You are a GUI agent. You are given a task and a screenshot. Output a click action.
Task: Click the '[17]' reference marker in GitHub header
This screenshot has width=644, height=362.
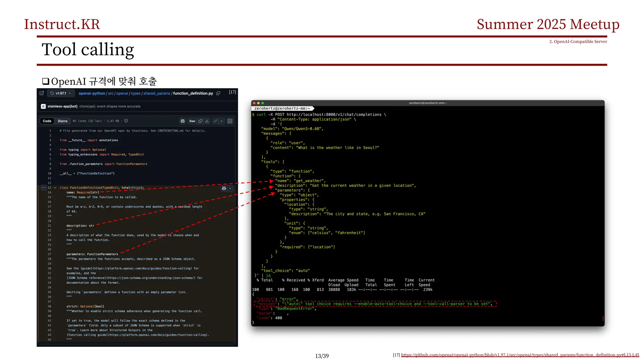click(x=232, y=92)
